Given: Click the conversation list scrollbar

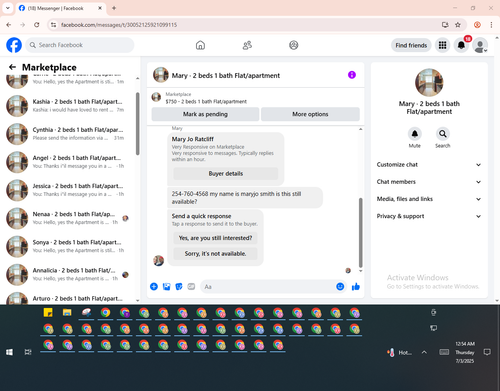Looking at the screenshot, I should (137, 123).
